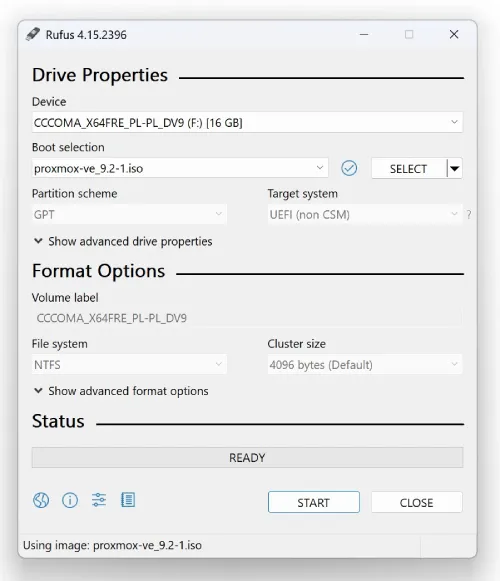
Task: Open the settings sliders icon
Action: (x=99, y=500)
